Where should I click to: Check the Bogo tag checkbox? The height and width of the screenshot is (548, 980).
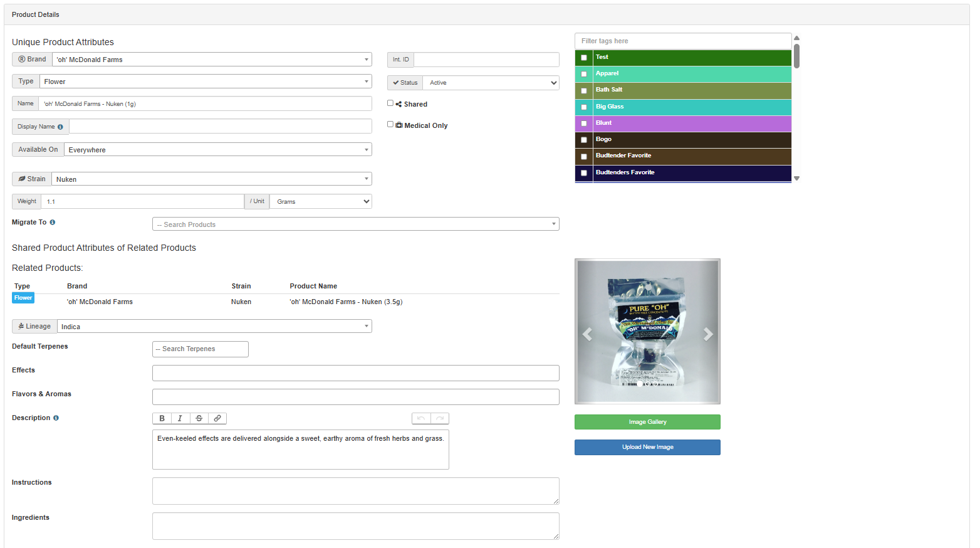[x=584, y=140]
